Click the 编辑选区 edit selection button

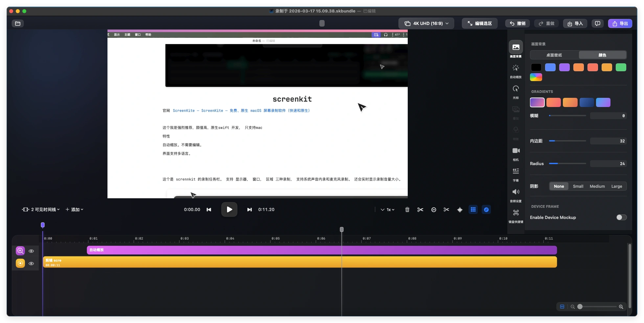coord(479,24)
